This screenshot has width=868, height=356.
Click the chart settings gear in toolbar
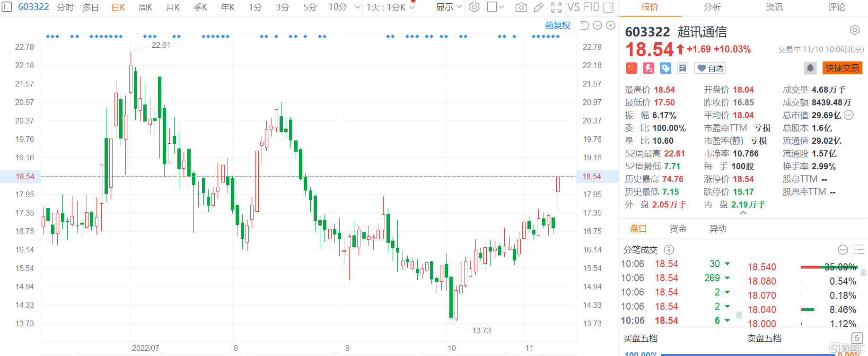point(474,7)
